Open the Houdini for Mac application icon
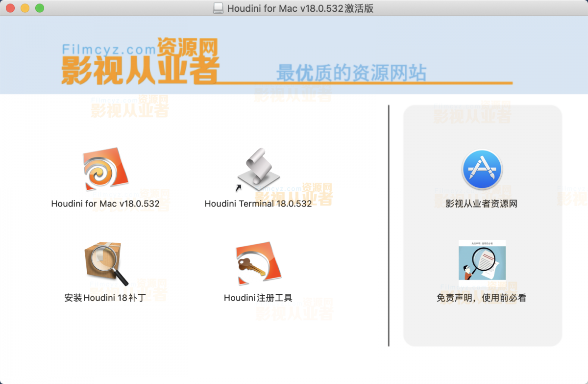The height and width of the screenshot is (384, 588). pyautogui.click(x=105, y=169)
